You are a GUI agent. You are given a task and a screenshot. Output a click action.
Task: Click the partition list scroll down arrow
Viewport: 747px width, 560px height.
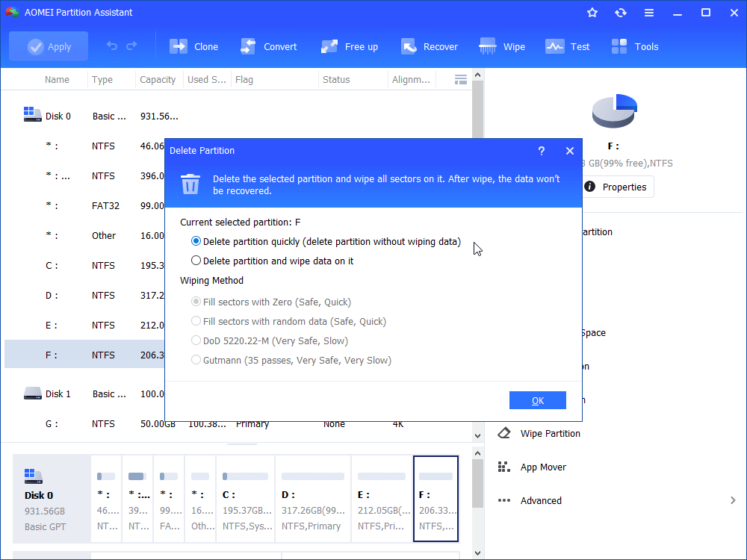point(478,435)
